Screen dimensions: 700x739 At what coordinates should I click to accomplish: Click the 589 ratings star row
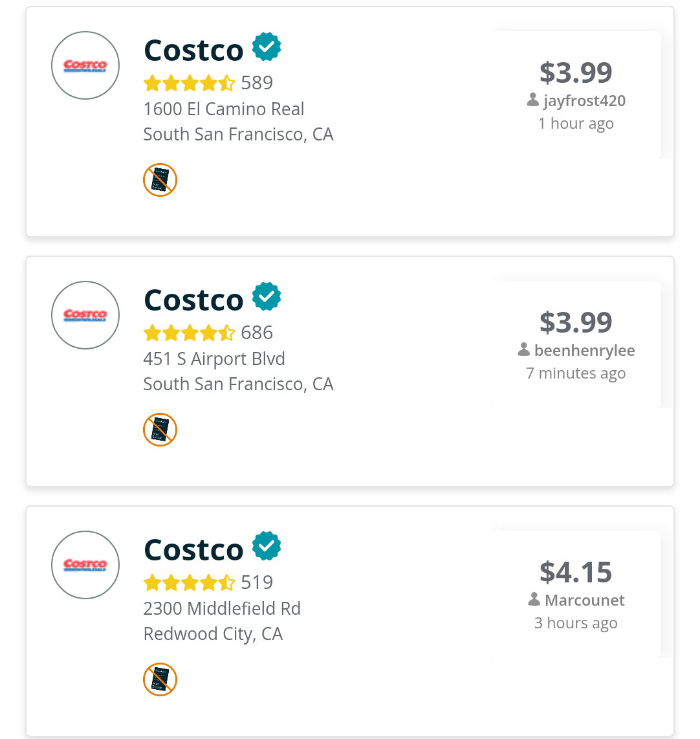[190, 83]
